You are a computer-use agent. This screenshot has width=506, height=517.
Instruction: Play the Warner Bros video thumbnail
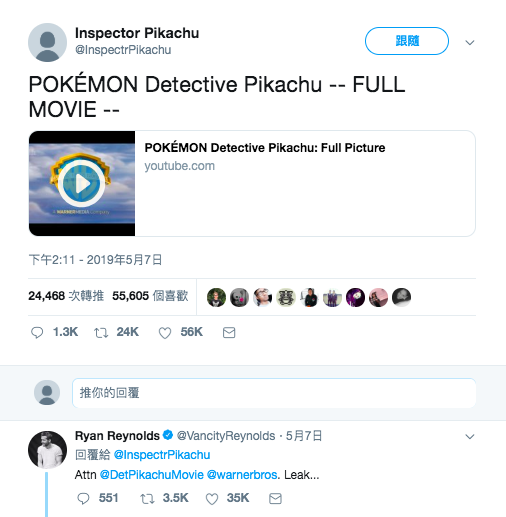82,183
